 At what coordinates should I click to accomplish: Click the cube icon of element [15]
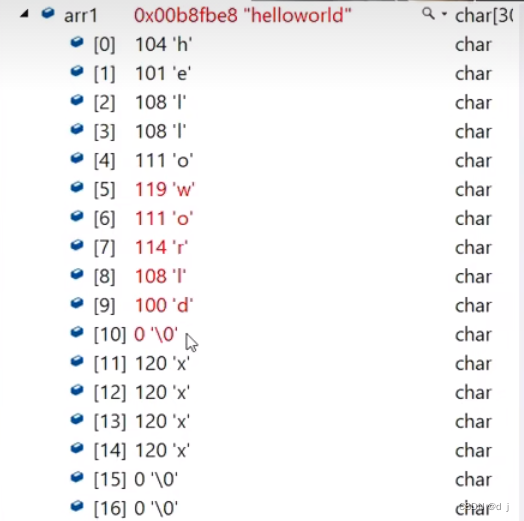[x=77, y=477]
